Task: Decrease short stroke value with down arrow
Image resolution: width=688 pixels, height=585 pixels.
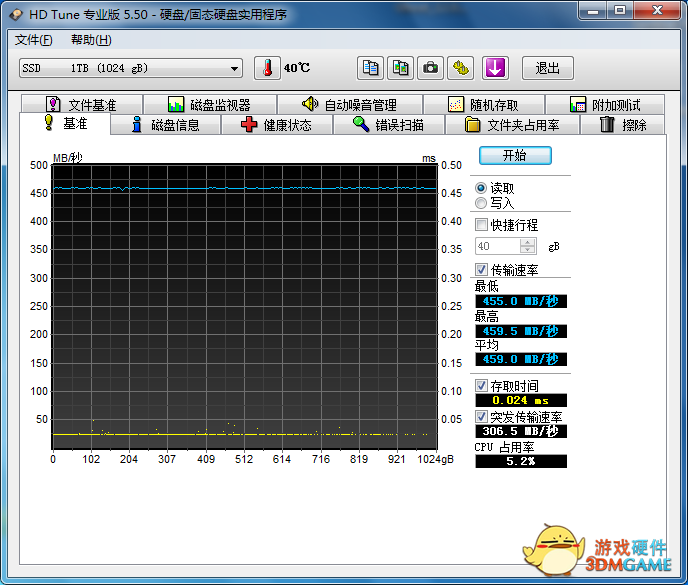Action: [x=527, y=250]
